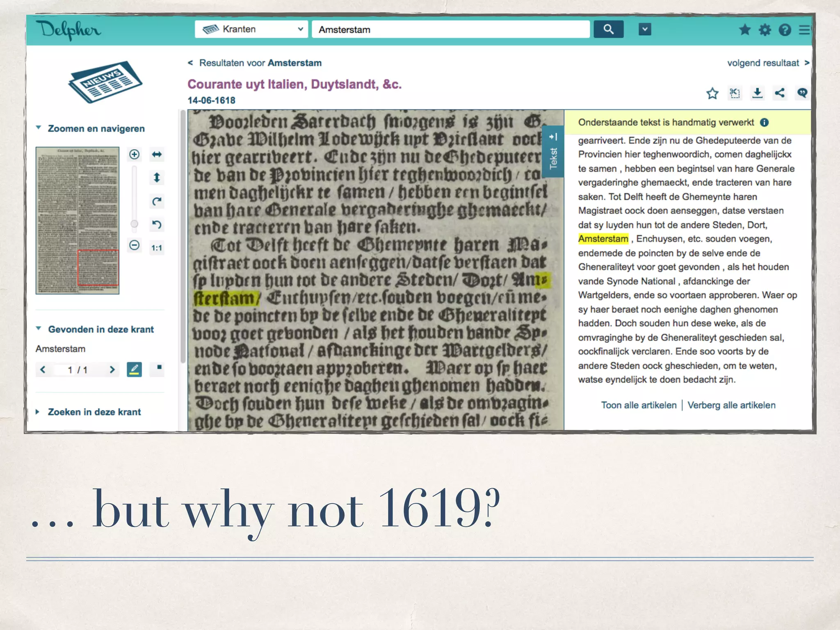Image resolution: width=840 pixels, height=630 pixels.
Task: Add newspaper to favorites with star outline
Action: click(x=712, y=93)
